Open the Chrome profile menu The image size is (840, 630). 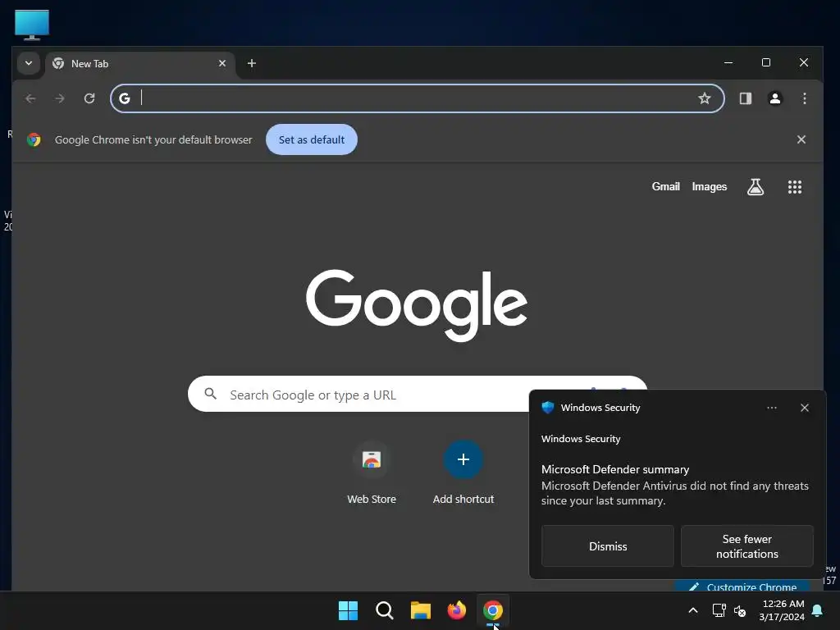tap(774, 98)
